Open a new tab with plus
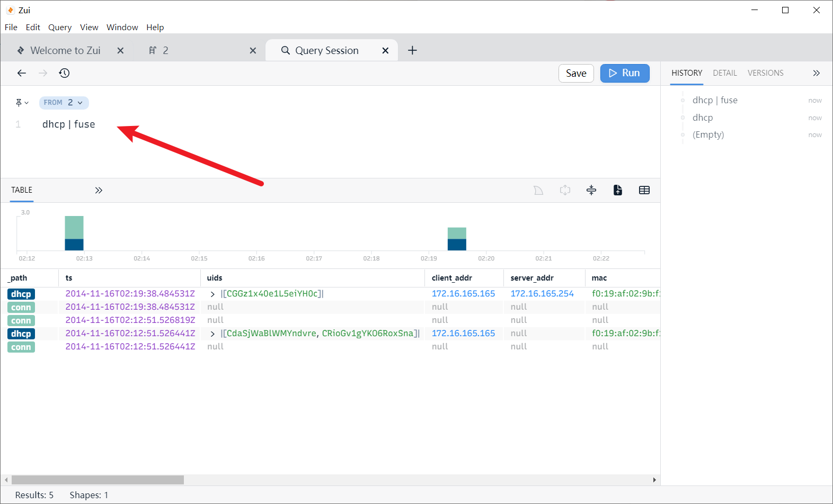 coord(412,50)
